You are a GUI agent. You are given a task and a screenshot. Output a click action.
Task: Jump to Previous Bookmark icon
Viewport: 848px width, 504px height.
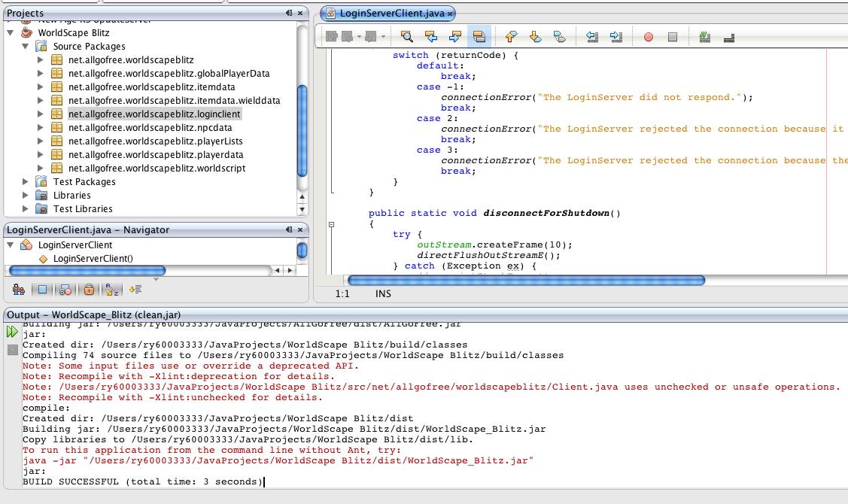point(511,37)
